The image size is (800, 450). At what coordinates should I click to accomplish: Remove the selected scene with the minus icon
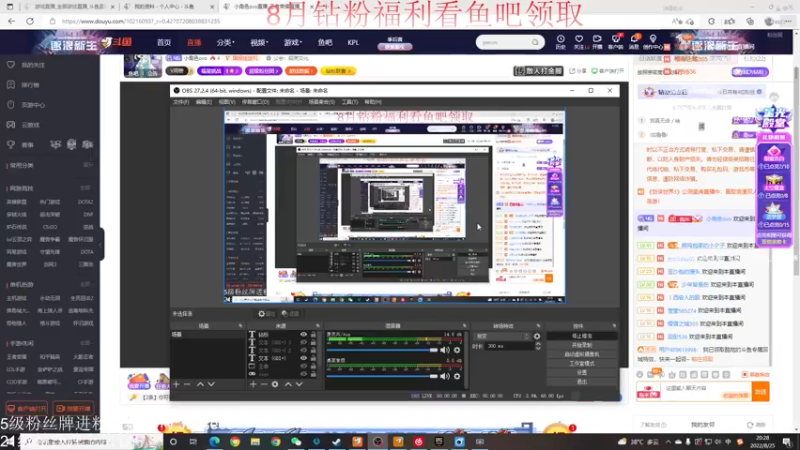pos(187,384)
